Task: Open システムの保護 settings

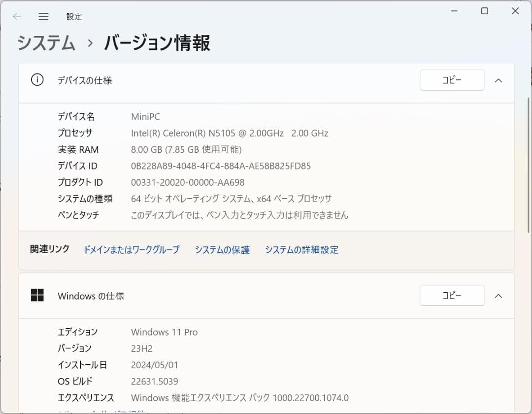Action: (x=222, y=250)
